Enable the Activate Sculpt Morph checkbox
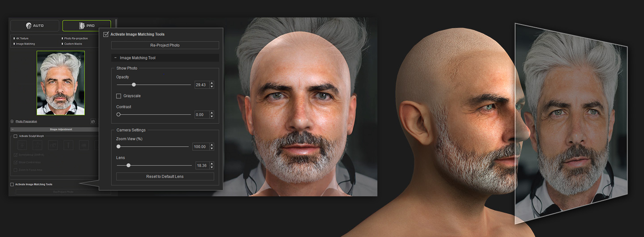 click(x=16, y=136)
